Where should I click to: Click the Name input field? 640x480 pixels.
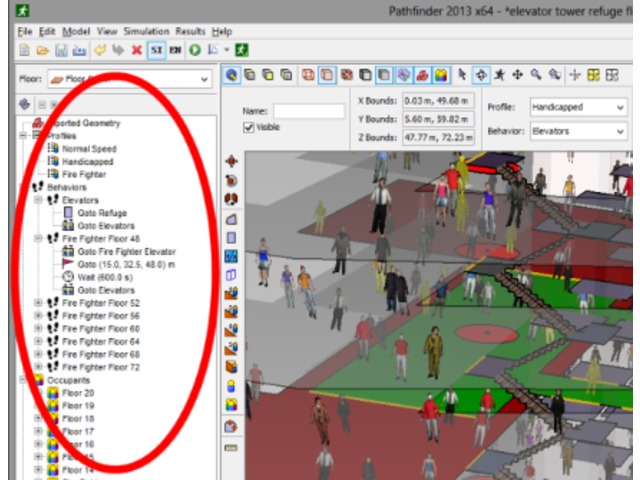309,111
